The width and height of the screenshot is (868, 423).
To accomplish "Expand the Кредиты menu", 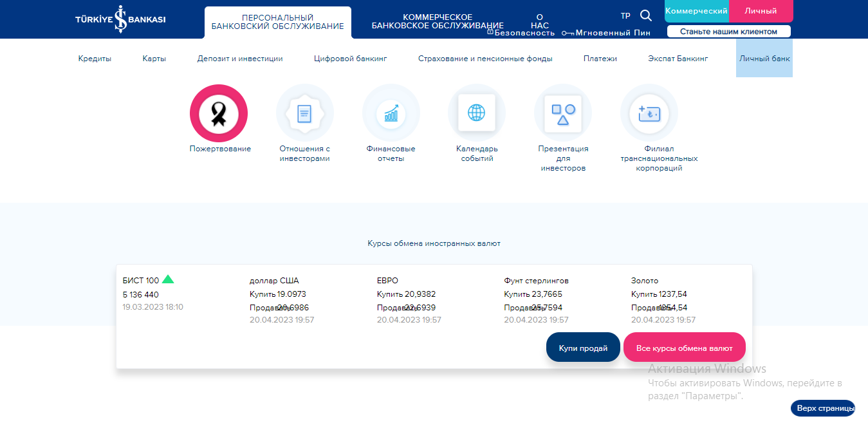I will (95, 59).
